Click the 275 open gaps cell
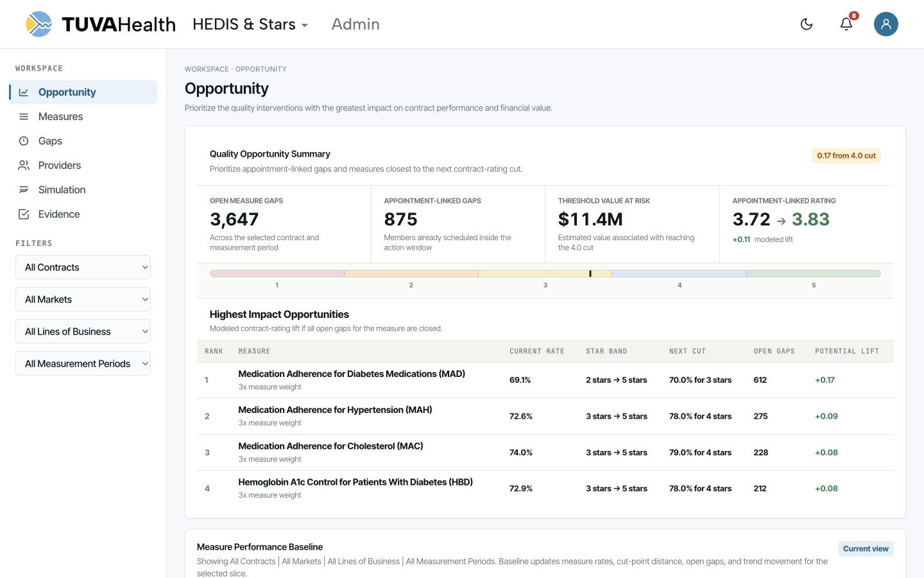Screen dimensions: 924x578 click(x=761, y=416)
